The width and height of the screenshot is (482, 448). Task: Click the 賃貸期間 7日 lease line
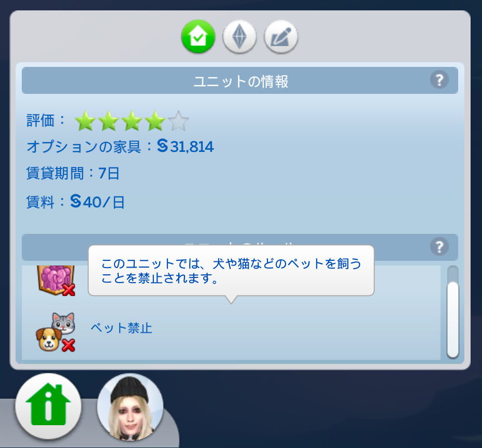pyautogui.click(x=73, y=173)
